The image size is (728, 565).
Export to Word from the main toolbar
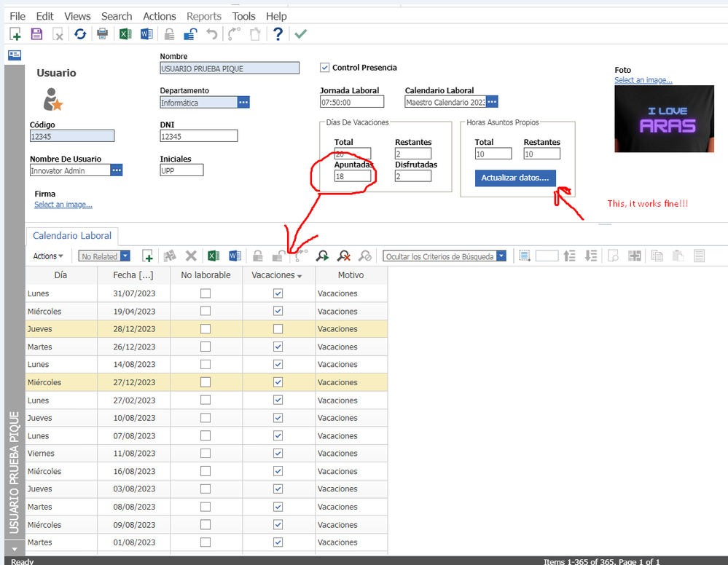coord(146,34)
